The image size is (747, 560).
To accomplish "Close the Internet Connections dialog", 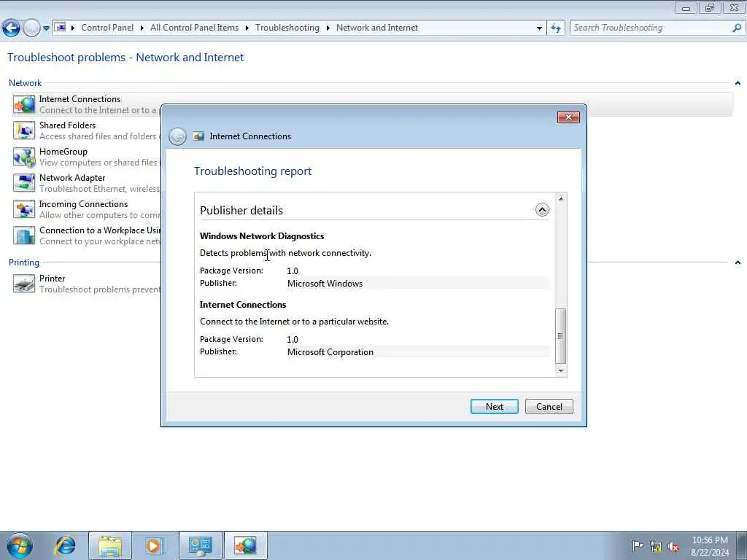I will click(568, 117).
